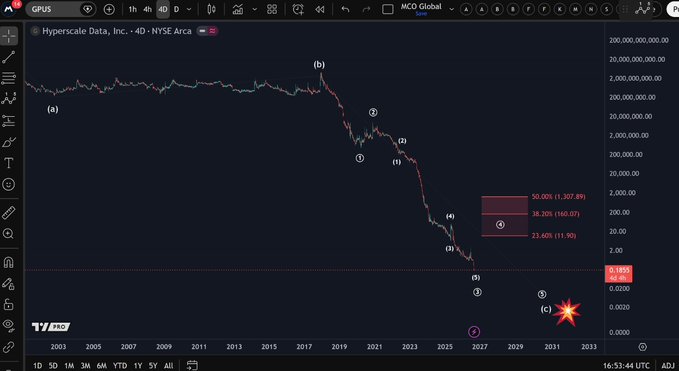679x371 pixels.
Task: Set date range to 5Y
Action: pos(153,366)
